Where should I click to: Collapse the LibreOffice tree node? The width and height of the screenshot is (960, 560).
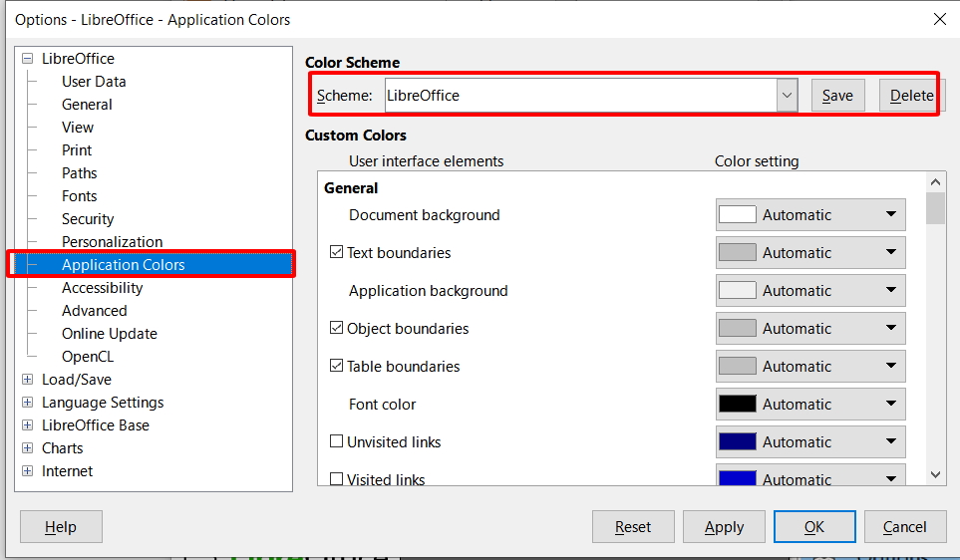pos(28,59)
